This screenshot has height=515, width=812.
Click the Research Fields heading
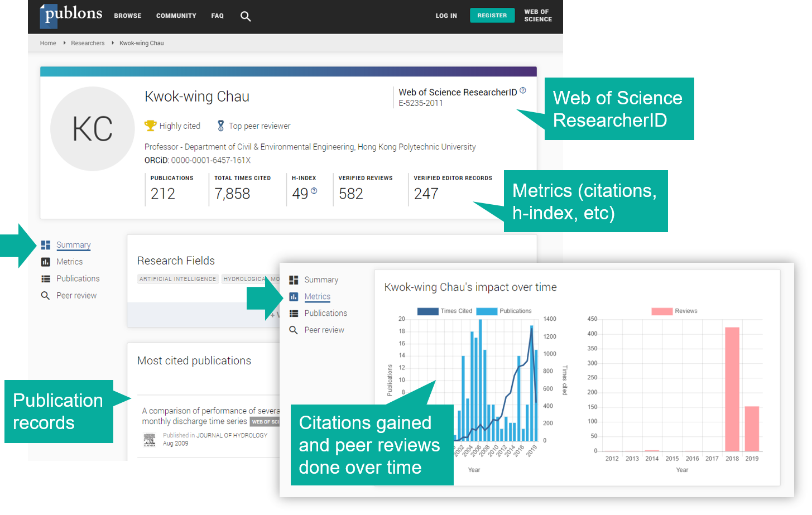176,261
